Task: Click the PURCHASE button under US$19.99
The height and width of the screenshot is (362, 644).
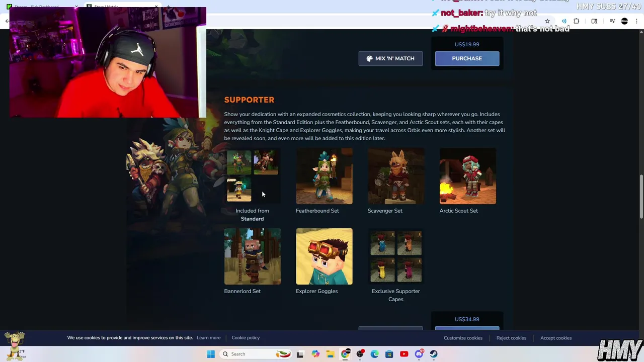Action: (467, 58)
